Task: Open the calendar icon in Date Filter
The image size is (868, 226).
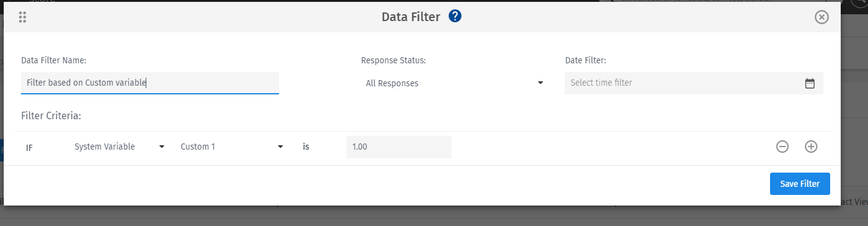Action: [x=809, y=83]
